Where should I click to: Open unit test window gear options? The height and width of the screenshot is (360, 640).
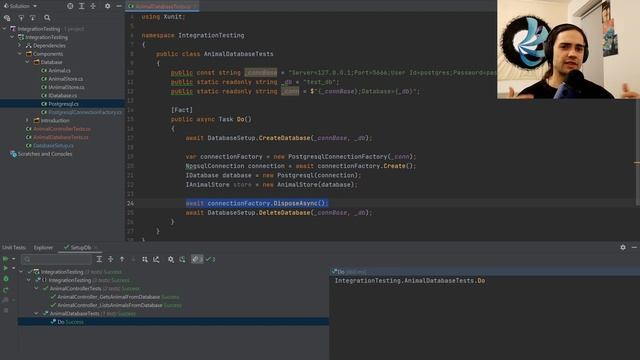(x=623, y=247)
